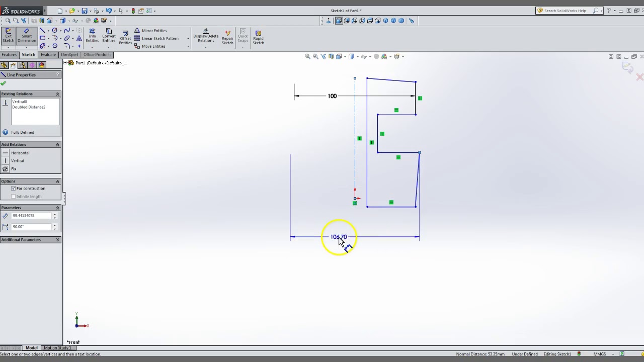Collapse the Parameters section
Image resolution: width=644 pixels, height=362 pixels.
pyautogui.click(x=57, y=208)
